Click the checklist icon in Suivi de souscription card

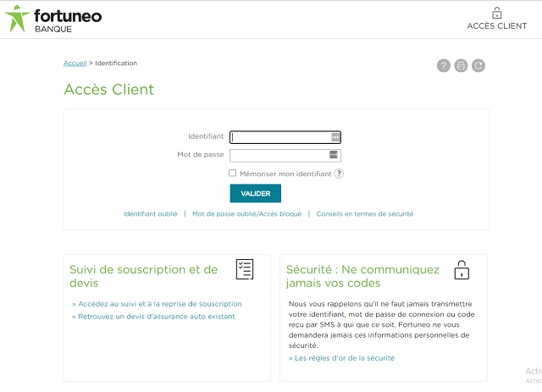point(245,269)
